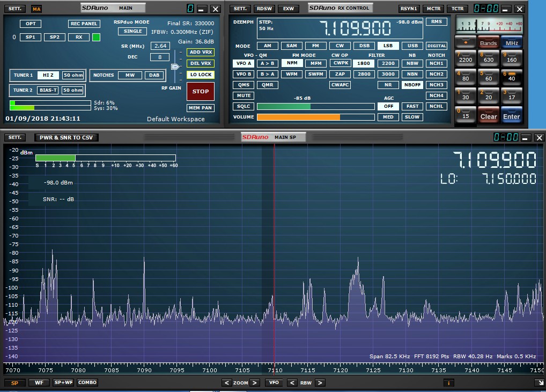The height and width of the screenshot is (392, 546).
Task: Click ADD VRX button
Action: click(201, 52)
